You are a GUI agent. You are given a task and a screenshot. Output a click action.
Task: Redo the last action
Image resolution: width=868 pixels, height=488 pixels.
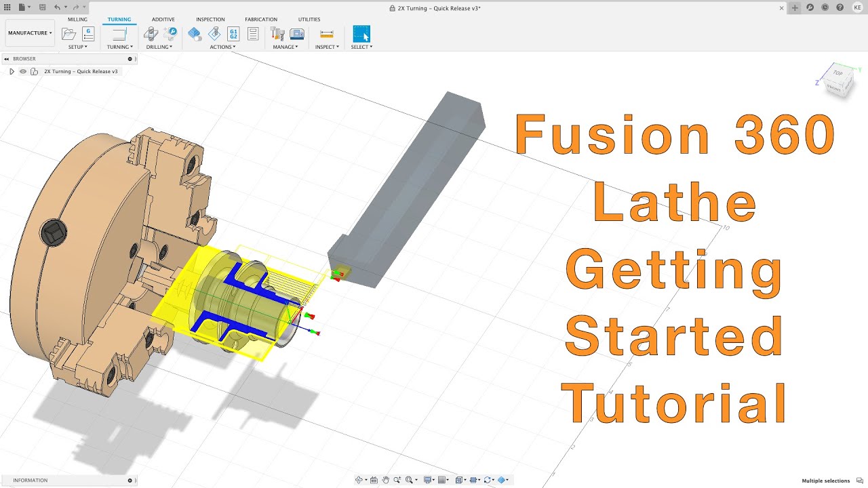point(75,7)
